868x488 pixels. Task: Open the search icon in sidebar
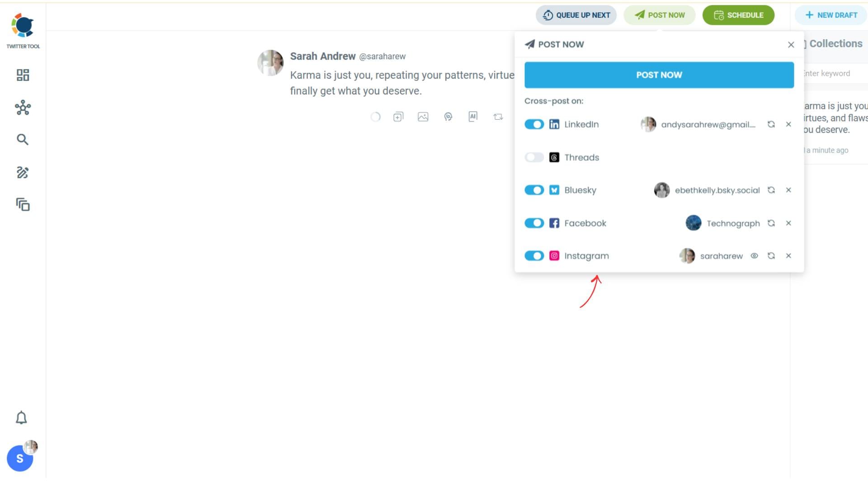click(x=23, y=140)
